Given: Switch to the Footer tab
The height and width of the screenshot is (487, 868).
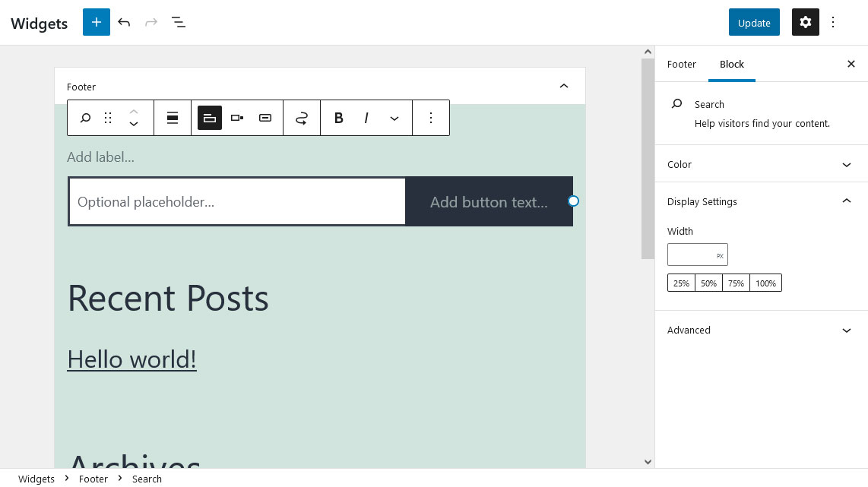Looking at the screenshot, I should [681, 64].
